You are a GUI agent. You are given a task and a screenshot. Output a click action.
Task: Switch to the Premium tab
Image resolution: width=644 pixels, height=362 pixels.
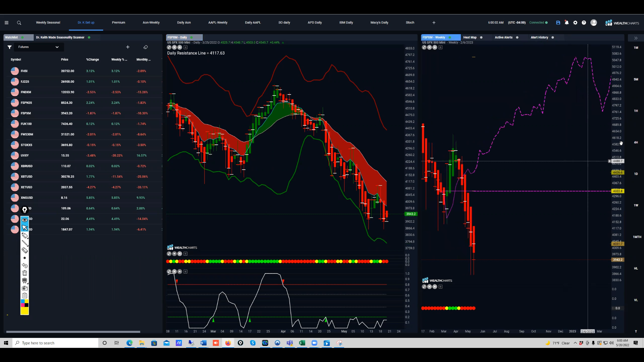(118, 23)
